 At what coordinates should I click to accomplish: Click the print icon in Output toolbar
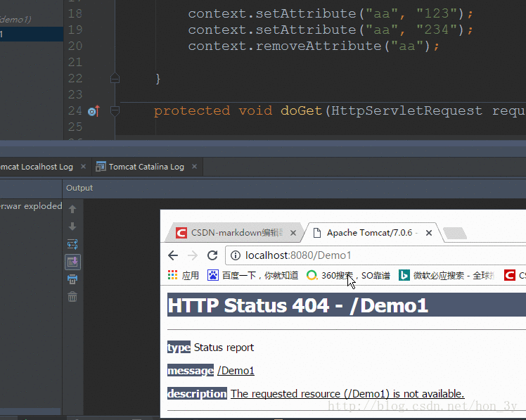pos(72,279)
